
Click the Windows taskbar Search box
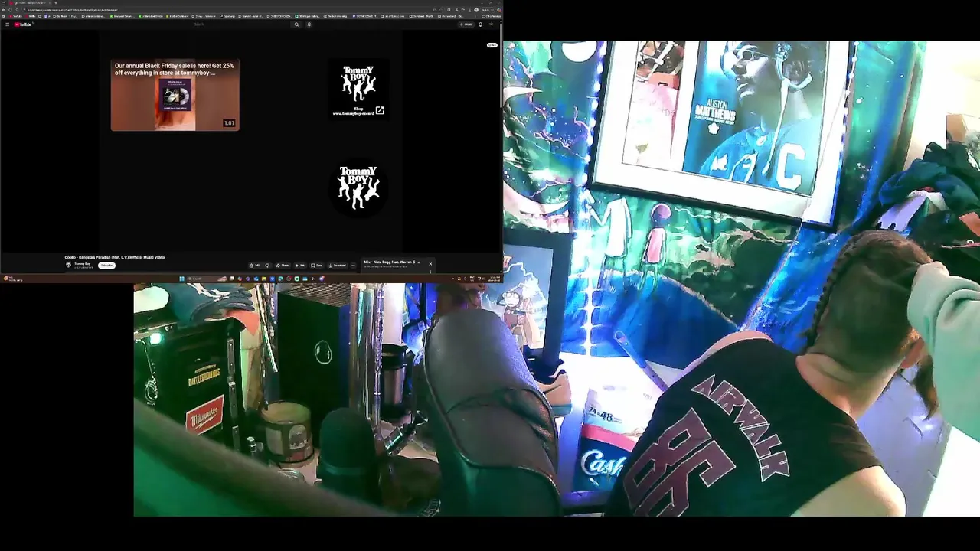point(207,279)
